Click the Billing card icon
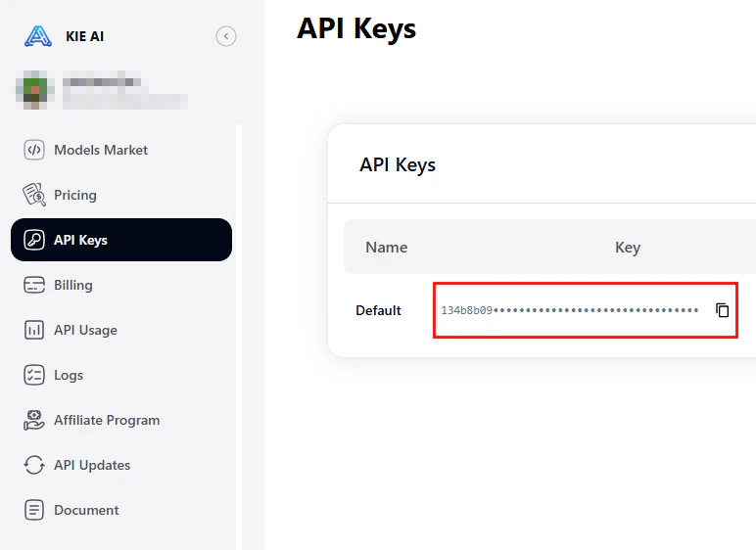The image size is (756, 550). click(x=34, y=285)
